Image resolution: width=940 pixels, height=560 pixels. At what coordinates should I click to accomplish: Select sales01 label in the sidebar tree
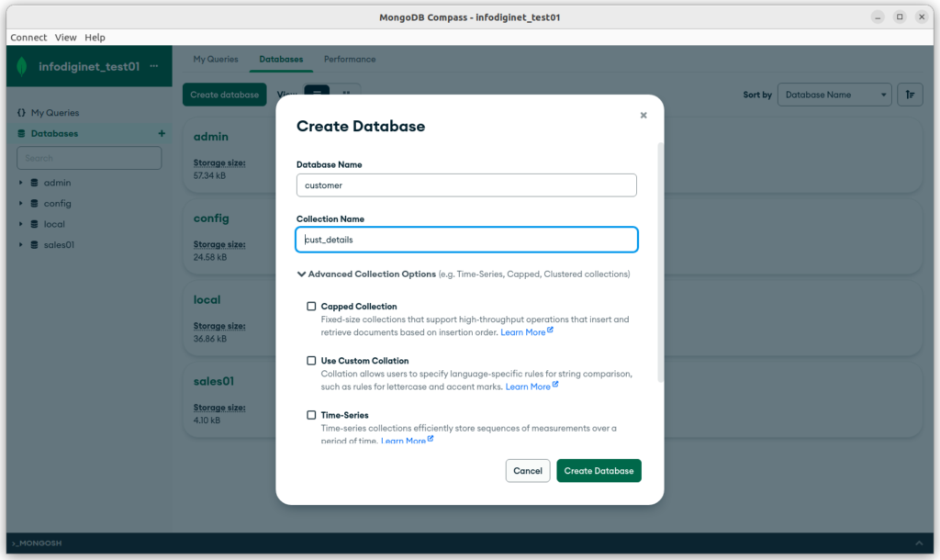59,244
